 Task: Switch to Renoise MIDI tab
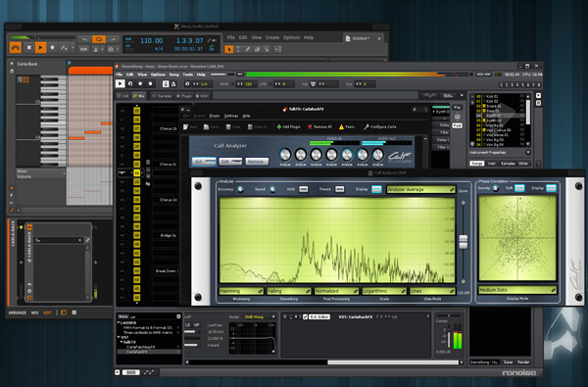pyautogui.click(x=202, y=96)
